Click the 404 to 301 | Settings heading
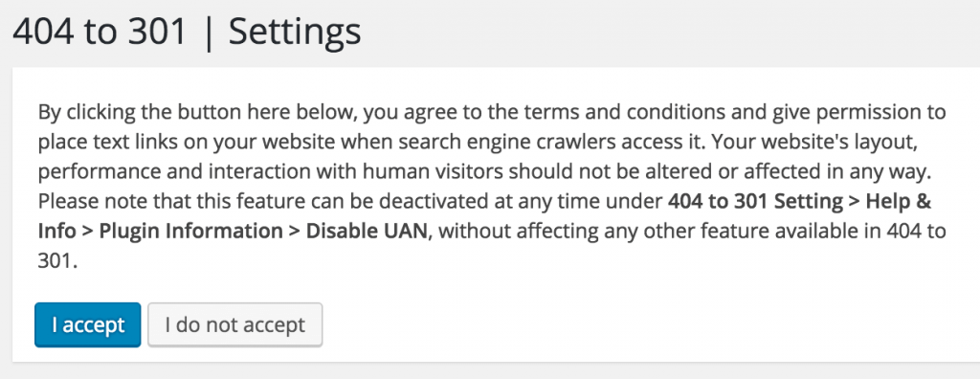This screenshot has width=980, height=379. point(187,31)
